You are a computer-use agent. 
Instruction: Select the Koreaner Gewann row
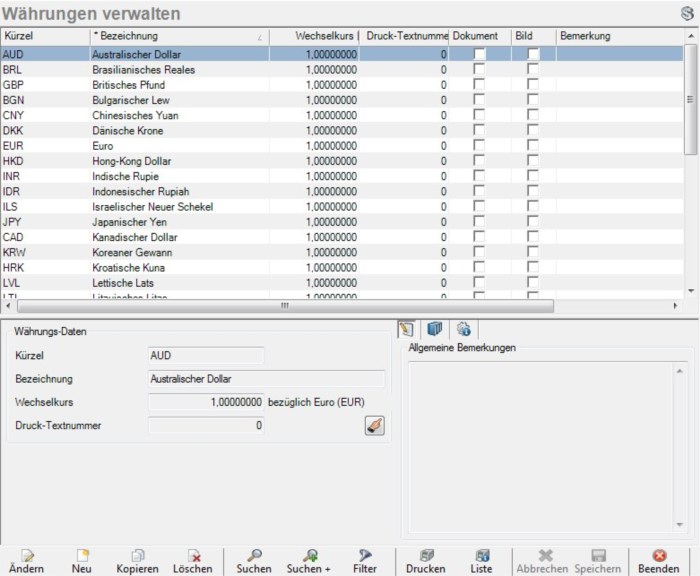[x=342, y=252]
